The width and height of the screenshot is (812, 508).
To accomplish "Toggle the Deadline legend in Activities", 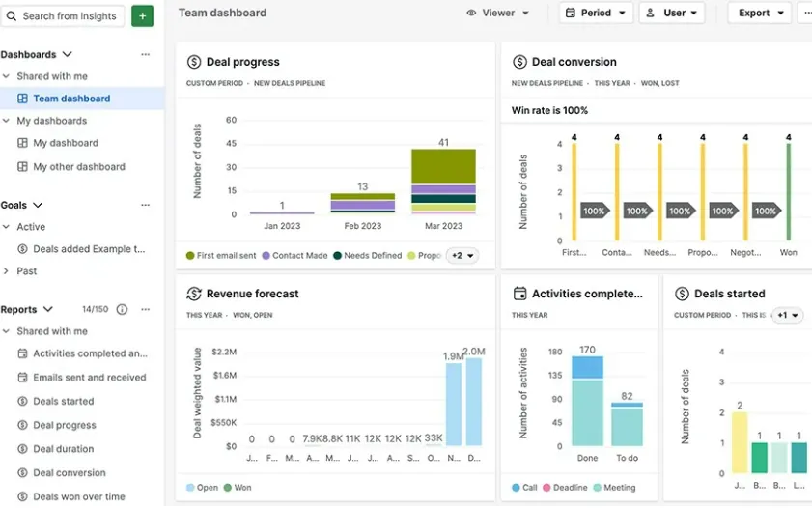I will [x=565, y=488].
